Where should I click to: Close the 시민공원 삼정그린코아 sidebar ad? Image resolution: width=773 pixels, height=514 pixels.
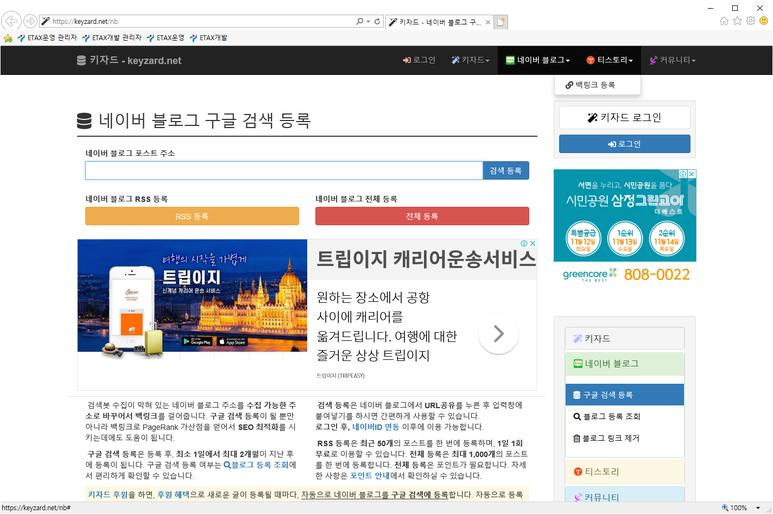tap(692, 174)
